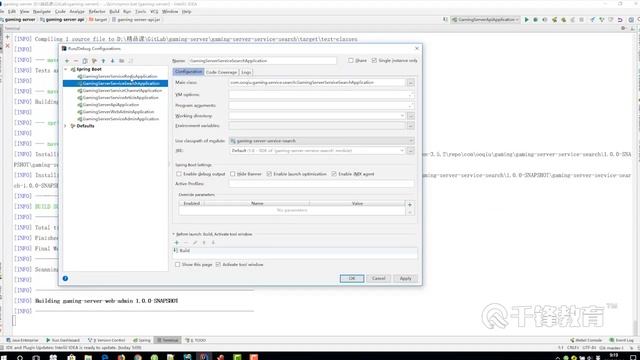Add a new run configuration with the plus icon
Screen dimensions: 640x360
pyautogui.click(x=67, y=61)
